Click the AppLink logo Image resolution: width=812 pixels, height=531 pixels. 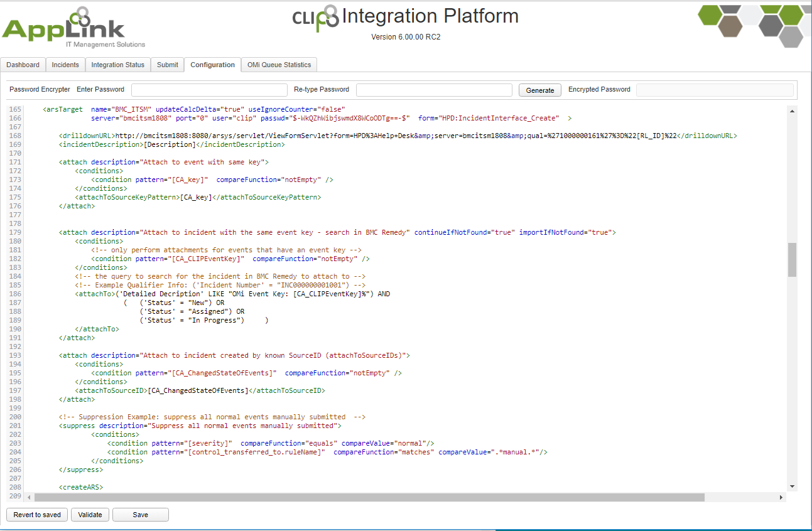[73, 28]
